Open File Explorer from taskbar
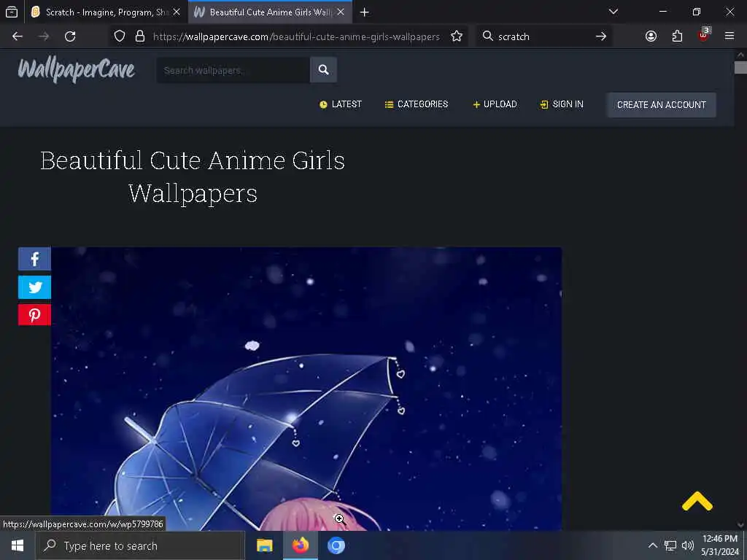The image size is (747, 560). click(x=264, y=545)
